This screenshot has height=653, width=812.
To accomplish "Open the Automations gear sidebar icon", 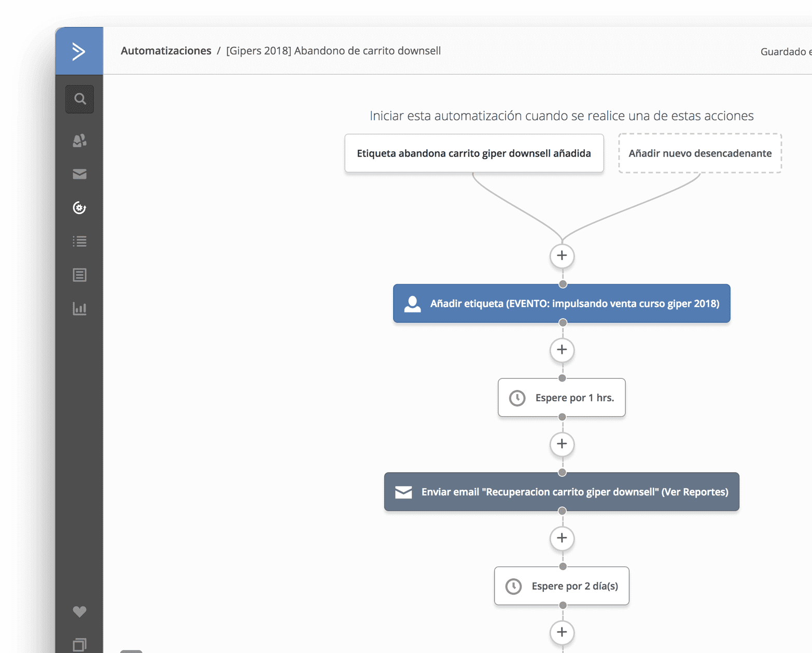I will click(x=79, y=208).
